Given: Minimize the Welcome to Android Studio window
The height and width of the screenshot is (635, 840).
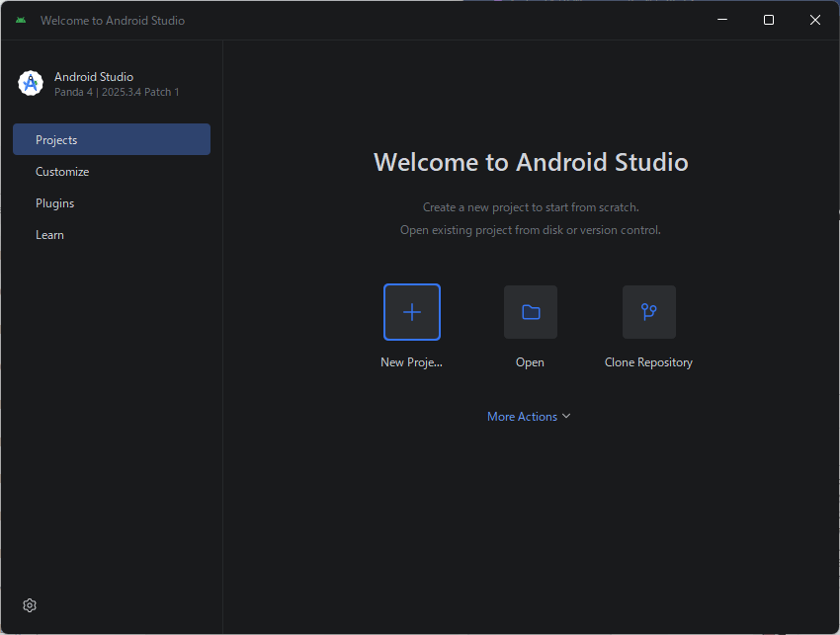Looking at the screenshot, I should click(x=722, y=20).
